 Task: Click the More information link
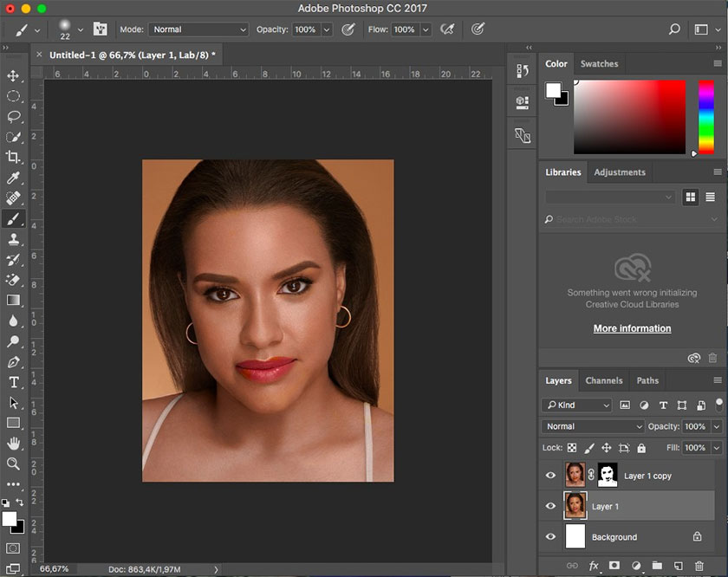coord(632,328)
